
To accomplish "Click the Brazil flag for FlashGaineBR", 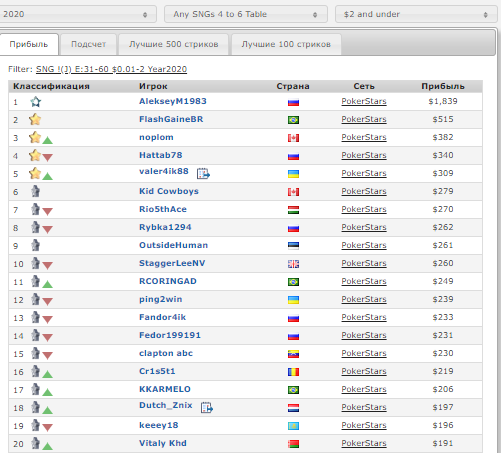I will click(293, 120).
